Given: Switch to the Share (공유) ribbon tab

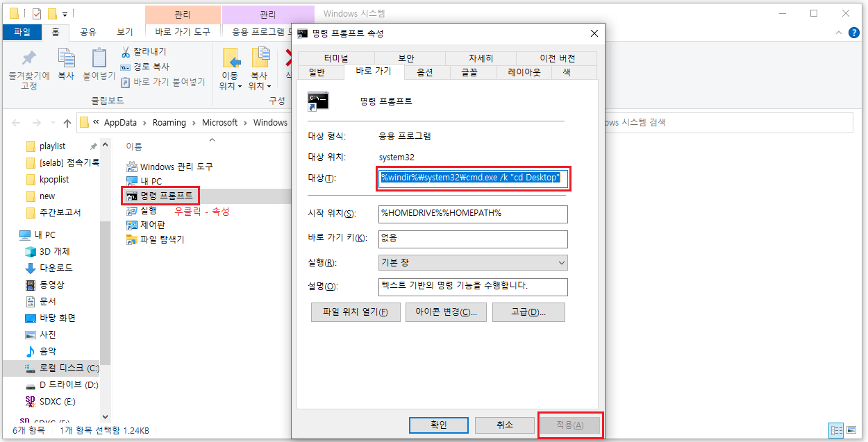Looking at the screenshot, I should (x=88, y=31).
